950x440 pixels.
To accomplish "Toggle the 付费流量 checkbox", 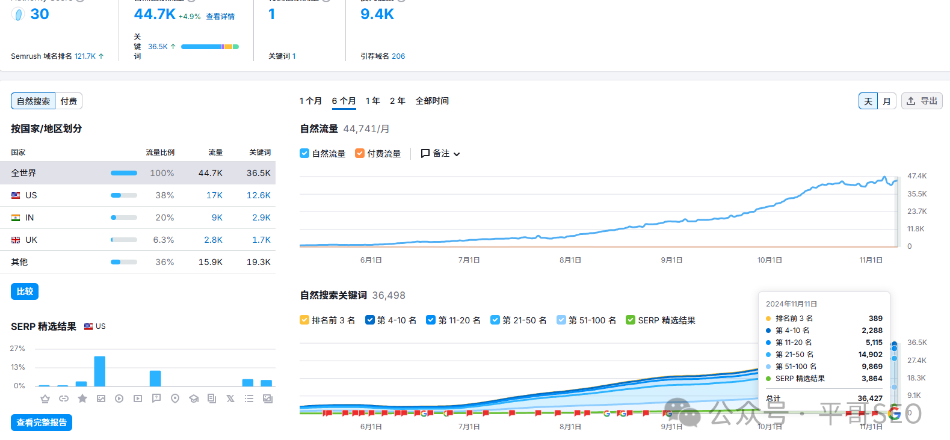I will point(360,154).
